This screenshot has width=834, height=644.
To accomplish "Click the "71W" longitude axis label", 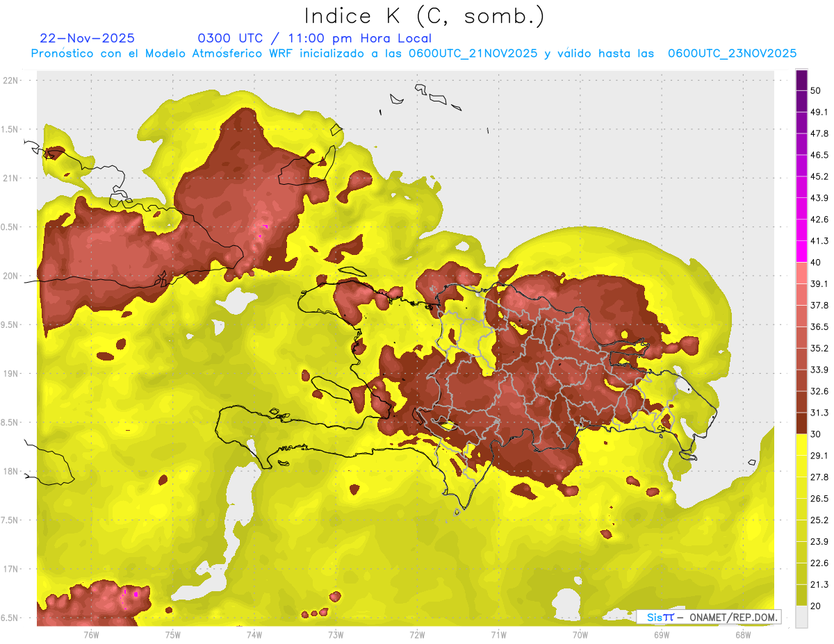I will [498, 634].
